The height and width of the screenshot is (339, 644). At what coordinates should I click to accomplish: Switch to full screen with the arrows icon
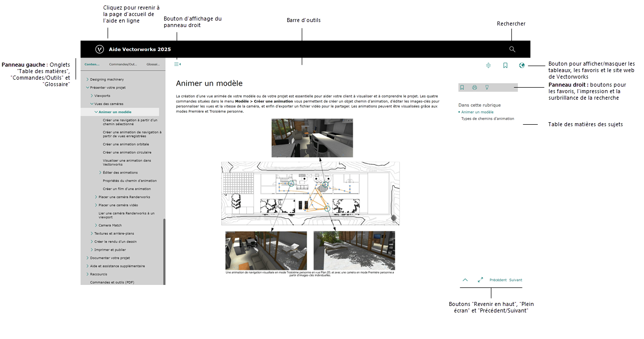coord(480,280)
